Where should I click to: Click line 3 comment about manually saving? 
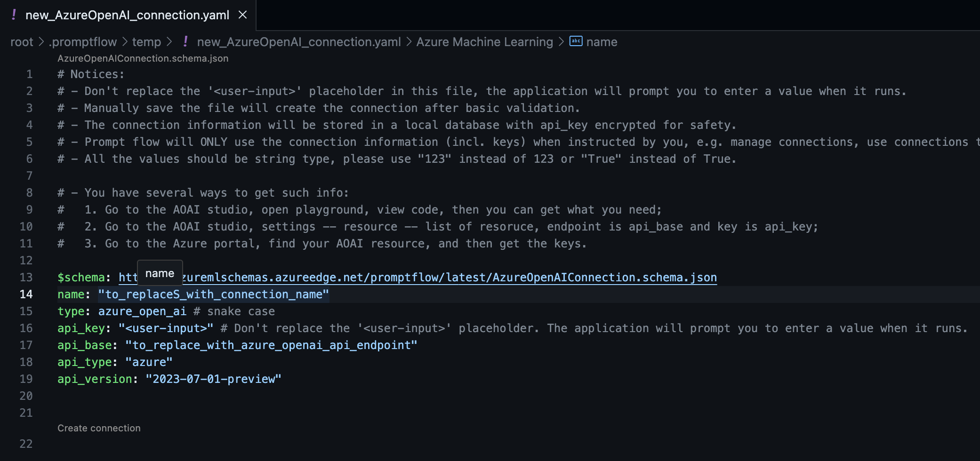319,108
